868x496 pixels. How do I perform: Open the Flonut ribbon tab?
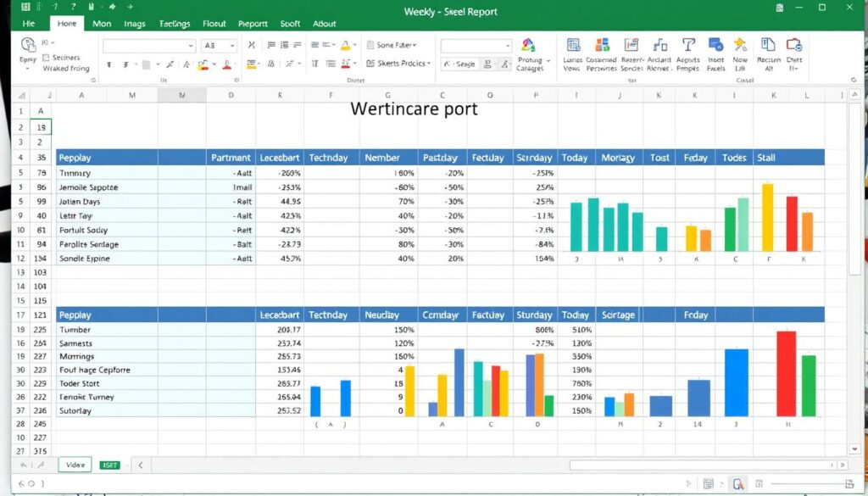click(214, 24)
